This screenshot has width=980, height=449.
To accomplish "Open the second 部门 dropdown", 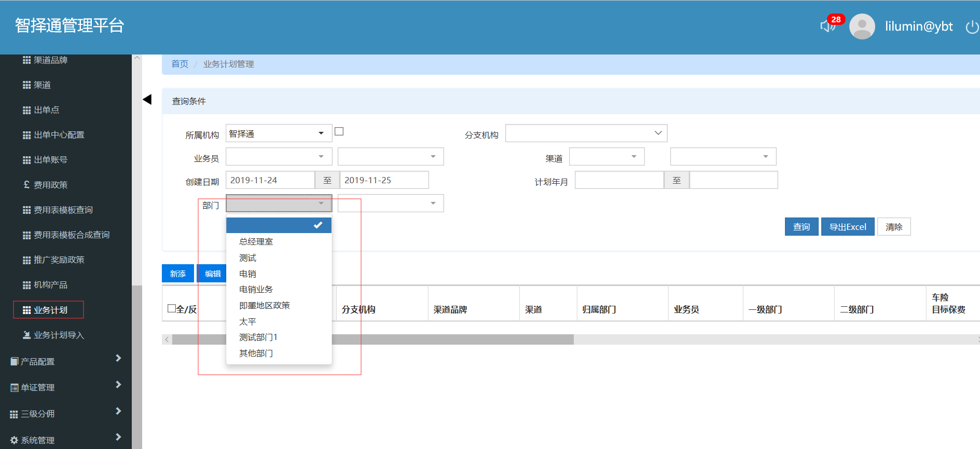I will click(391, 203).
